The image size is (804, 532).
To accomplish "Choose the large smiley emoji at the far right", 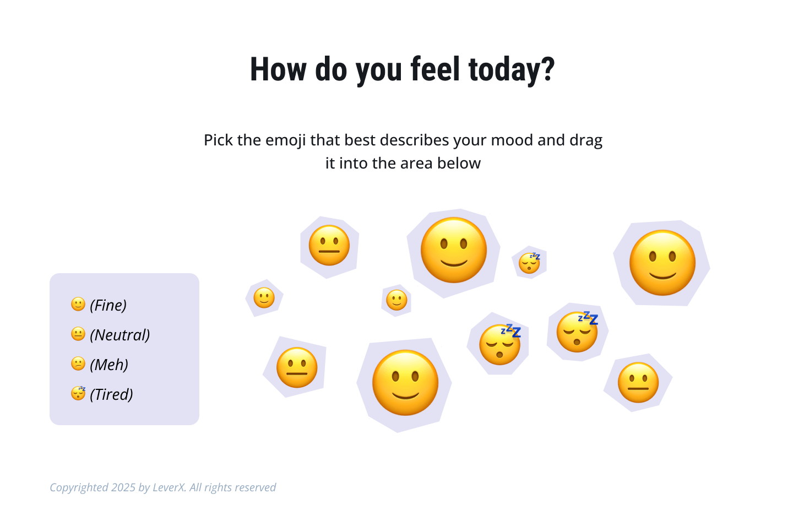I will coord(662,263).
